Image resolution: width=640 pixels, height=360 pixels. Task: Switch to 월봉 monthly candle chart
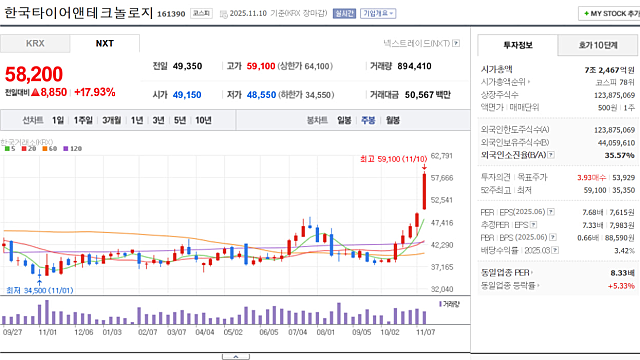tap(393, 120)
